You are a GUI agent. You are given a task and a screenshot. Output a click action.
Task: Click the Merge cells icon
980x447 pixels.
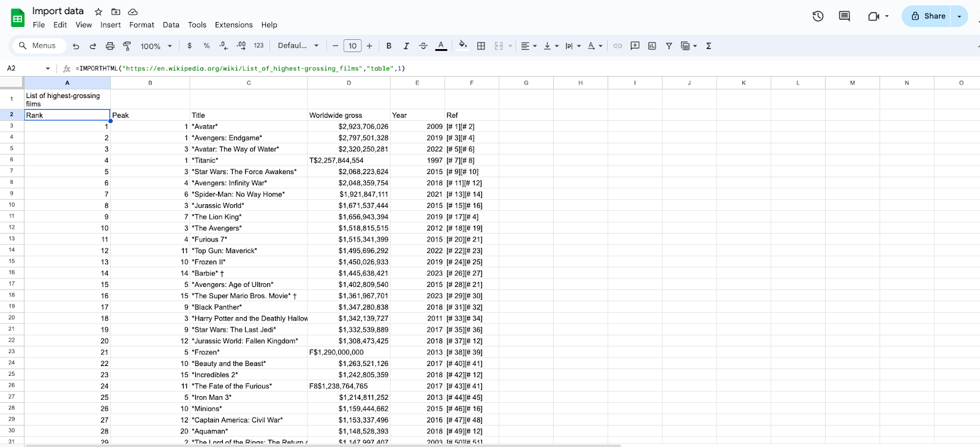tap(499, 46)
